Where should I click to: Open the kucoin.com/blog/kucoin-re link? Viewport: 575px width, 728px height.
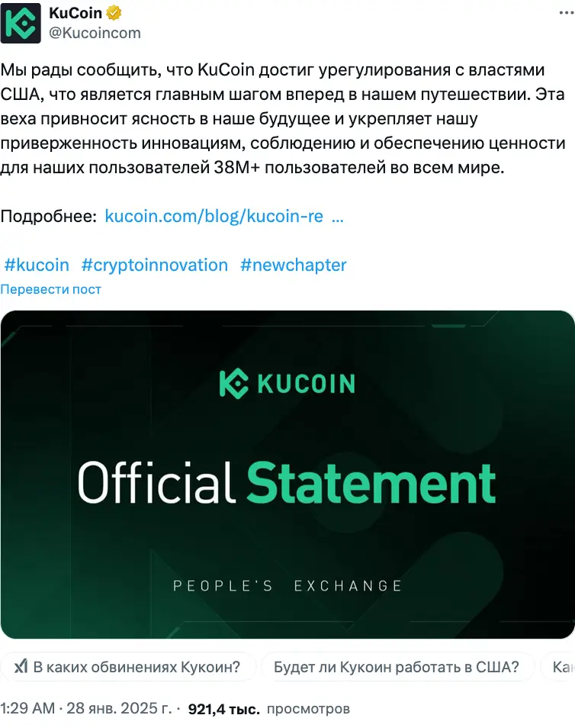point(214,216)
